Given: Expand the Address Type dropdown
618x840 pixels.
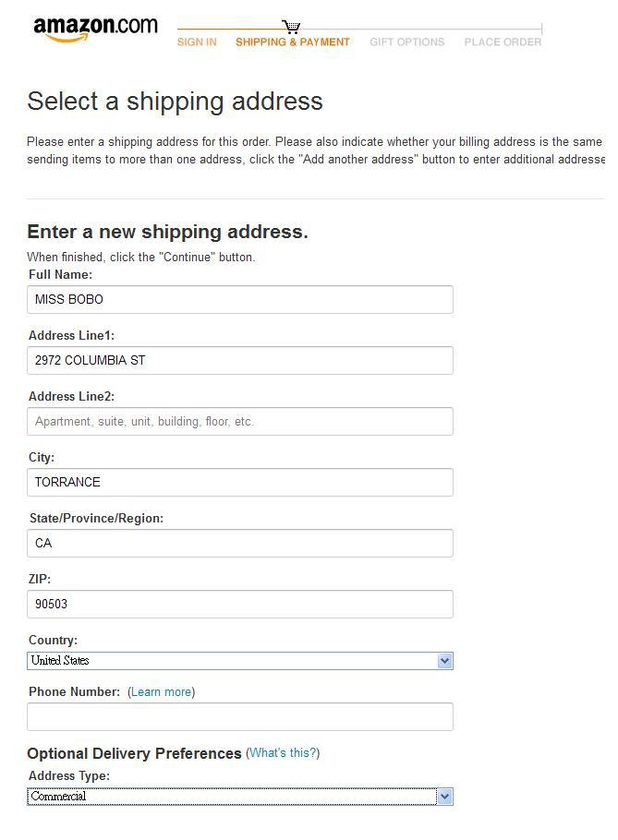Looking at the screenshot, I should click(240, 796).
